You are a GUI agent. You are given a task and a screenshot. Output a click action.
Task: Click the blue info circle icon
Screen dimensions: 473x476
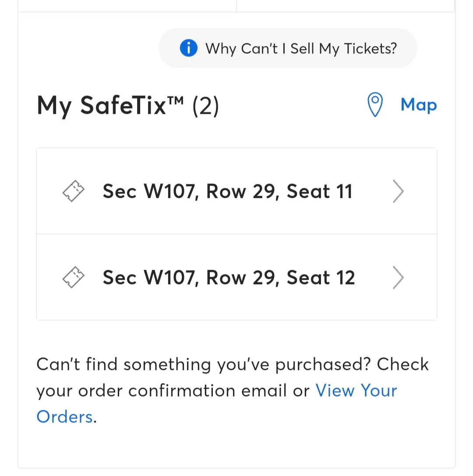coord(188,48)
